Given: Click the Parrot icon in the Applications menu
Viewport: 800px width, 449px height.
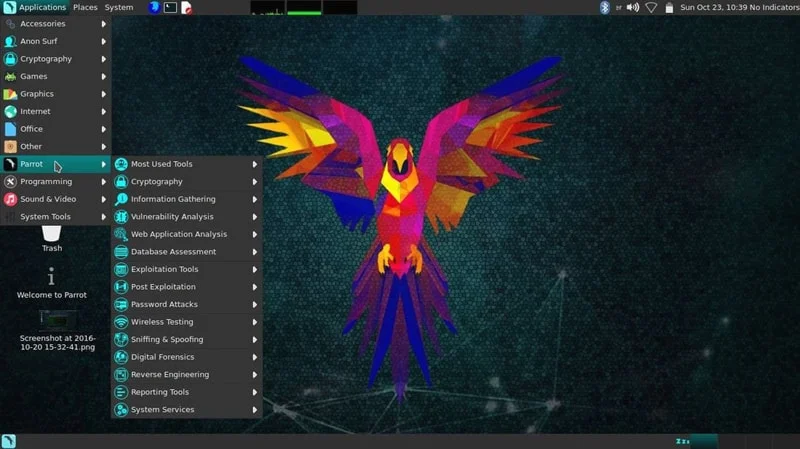Looking at the screenshot, I should tap(10, 164).
